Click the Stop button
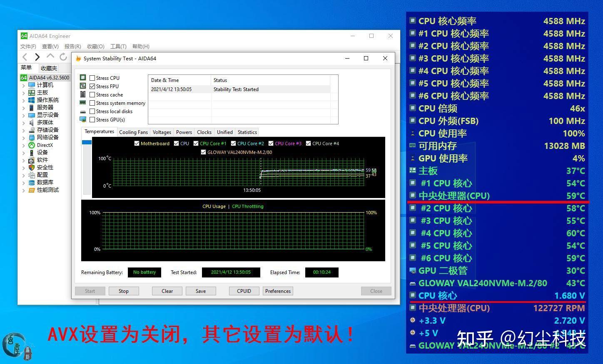This screenshot has height=364, width=603. 124,291
